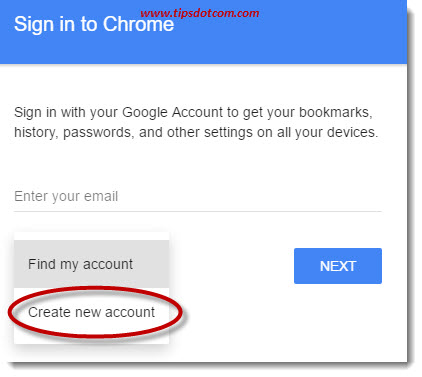Screen dimensions: 422x377
Task: Click the Enter your email field
Action: [x=198, y=196]
